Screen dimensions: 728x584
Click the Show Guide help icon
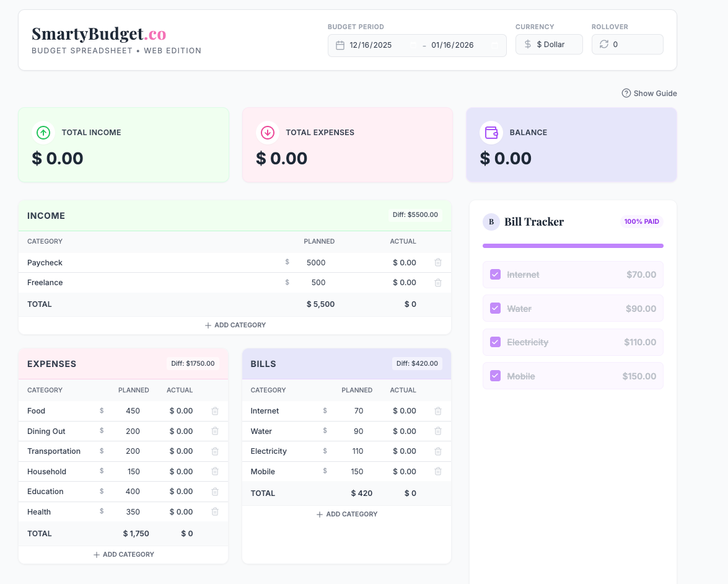tap(626, 94)
